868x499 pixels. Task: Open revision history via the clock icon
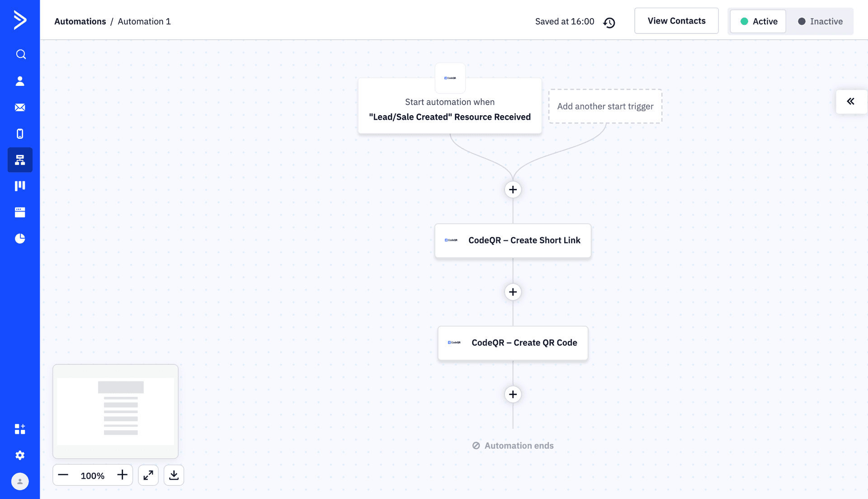[609, 22]
